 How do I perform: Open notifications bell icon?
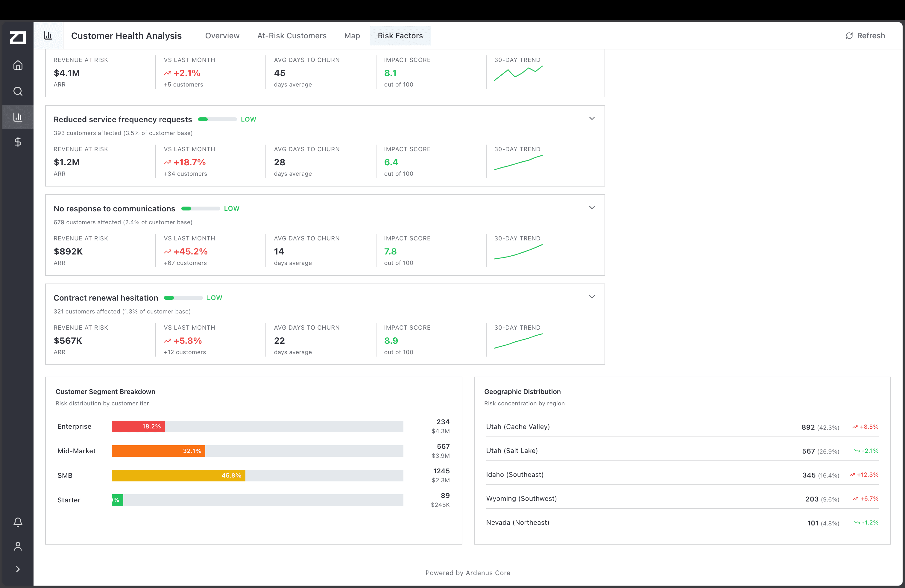coord(18,522)
